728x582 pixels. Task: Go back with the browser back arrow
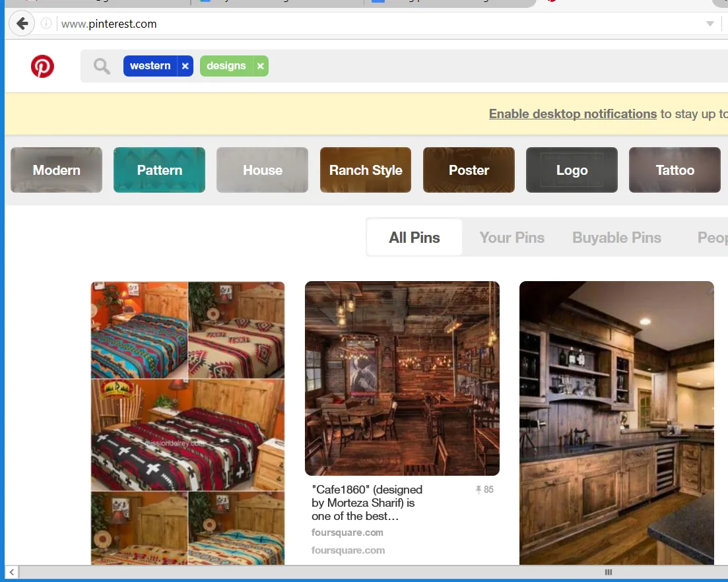22,23
